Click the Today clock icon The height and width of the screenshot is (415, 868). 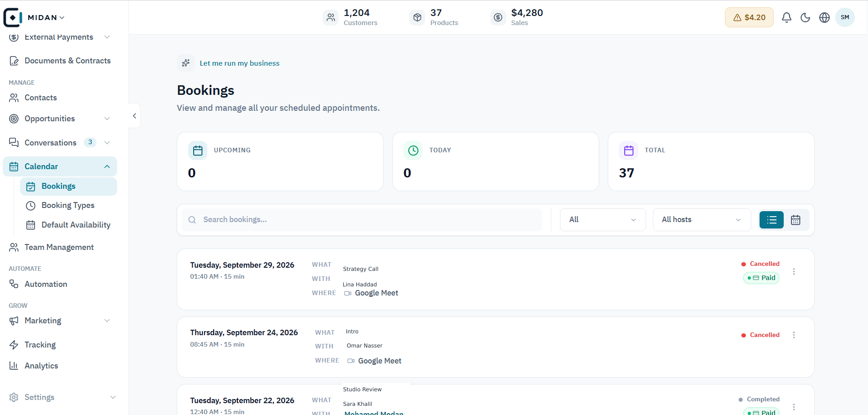coord(413,150)
